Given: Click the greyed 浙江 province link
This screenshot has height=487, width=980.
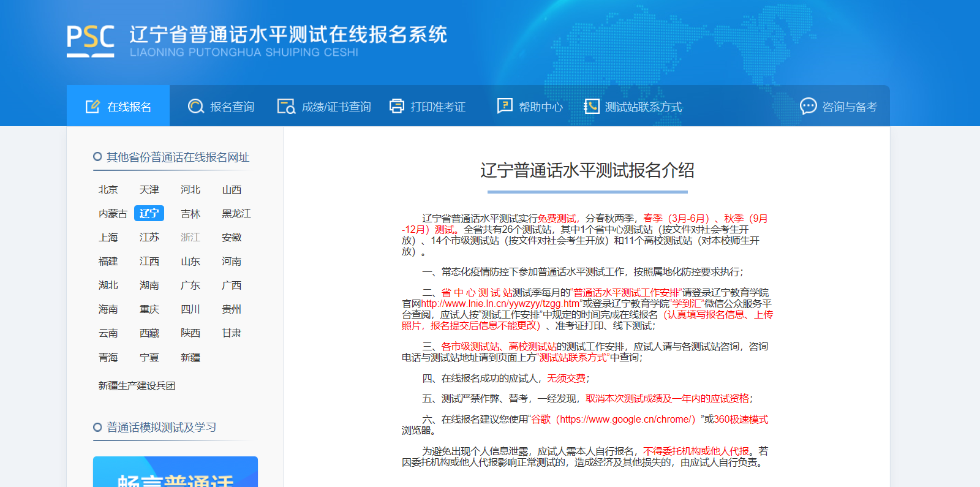Looking at the screenshot, I should [190, 238].
